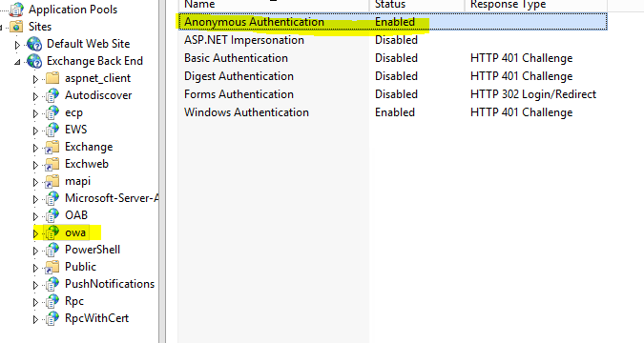Select Digest Authentication row
The height and width of the screenshot is (343, 644).
click(x=393, y=76)
